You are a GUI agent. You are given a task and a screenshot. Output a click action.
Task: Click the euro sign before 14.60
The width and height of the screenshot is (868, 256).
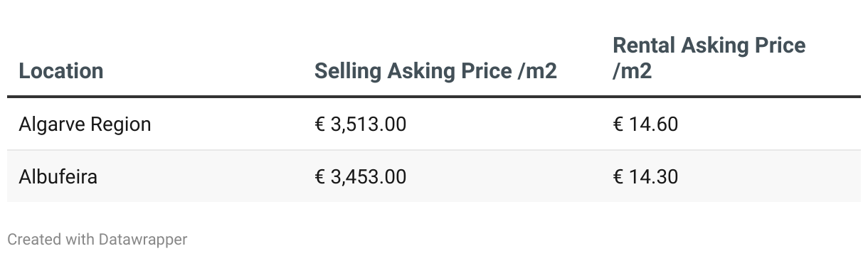click(618, 124)
